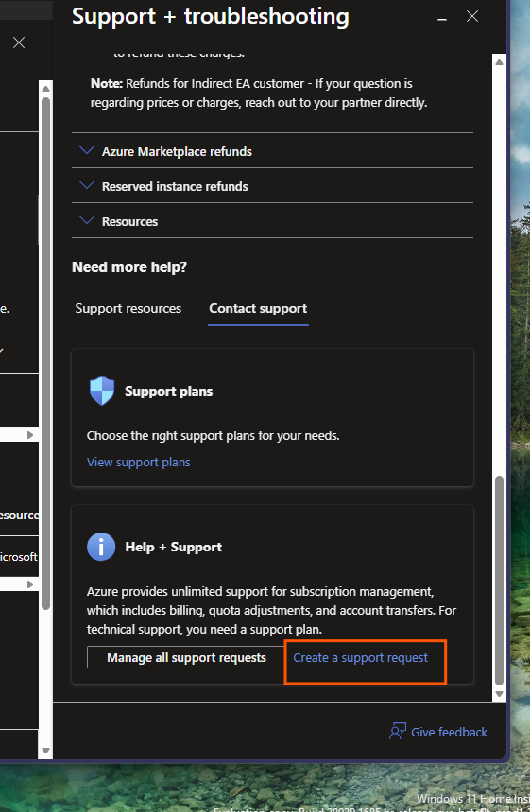The width and height of the screenshot is (530, 812).
Task: Click the Help + Support card title
Action: (174, 547)
